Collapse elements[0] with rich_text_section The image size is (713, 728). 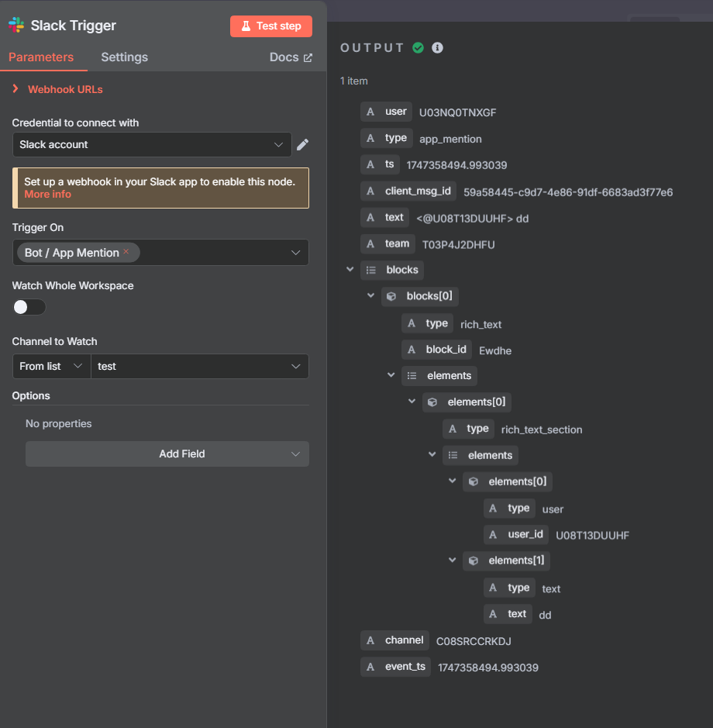[412, 401]
